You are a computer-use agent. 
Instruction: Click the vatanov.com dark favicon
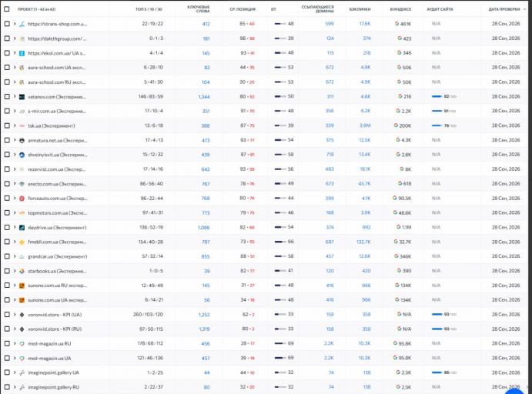[x=22, y=97]
